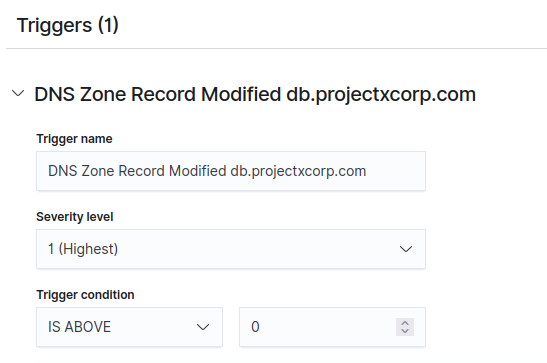Viewport: 547px width, 363px height.
Task: Click the DNS Zone Record Modified heading title
Action: (x=255, y=94)
